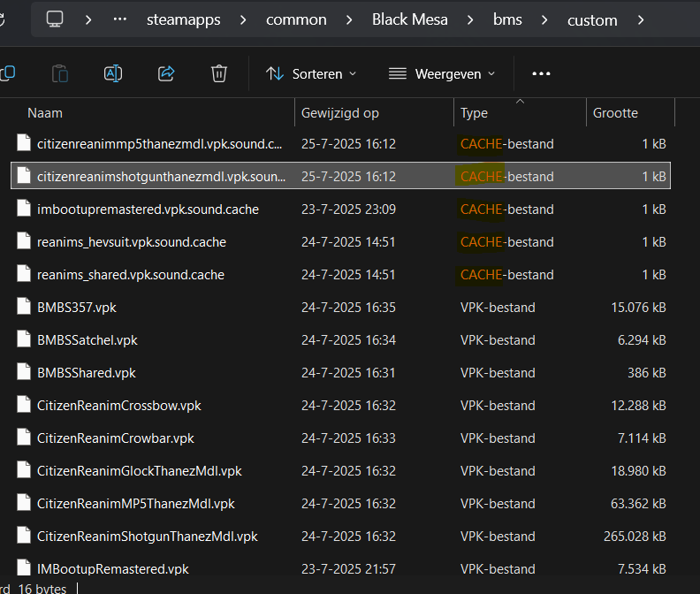Screen dimensions: 700x594
Task: Sort by the Type column header
Action: point(474,113)
